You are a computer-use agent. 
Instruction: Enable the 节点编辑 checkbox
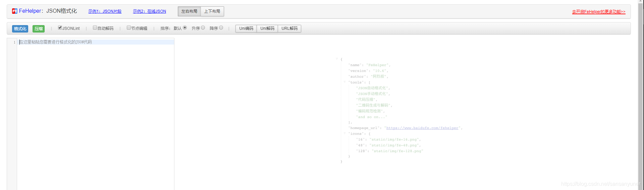(x=129, y=28)
